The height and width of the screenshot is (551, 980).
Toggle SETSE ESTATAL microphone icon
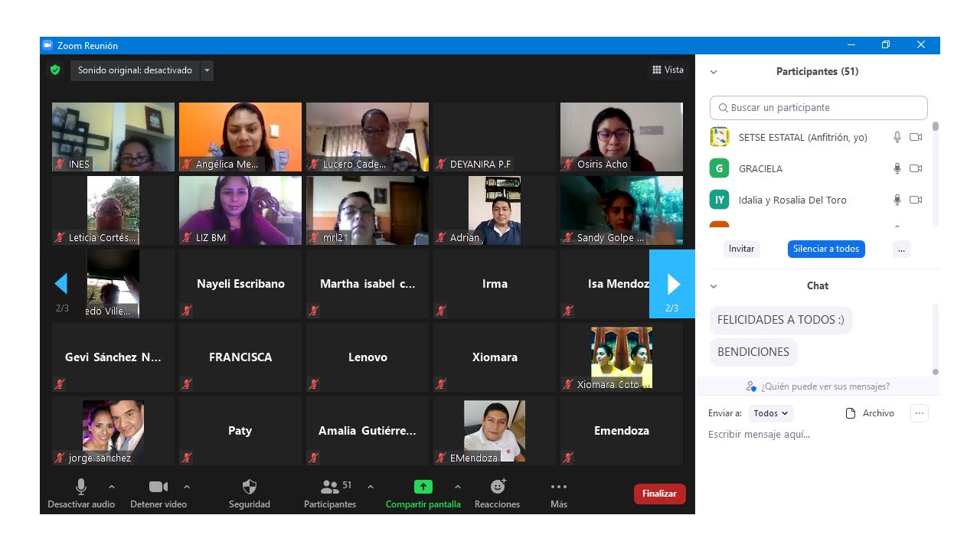(x=897, y=138)
